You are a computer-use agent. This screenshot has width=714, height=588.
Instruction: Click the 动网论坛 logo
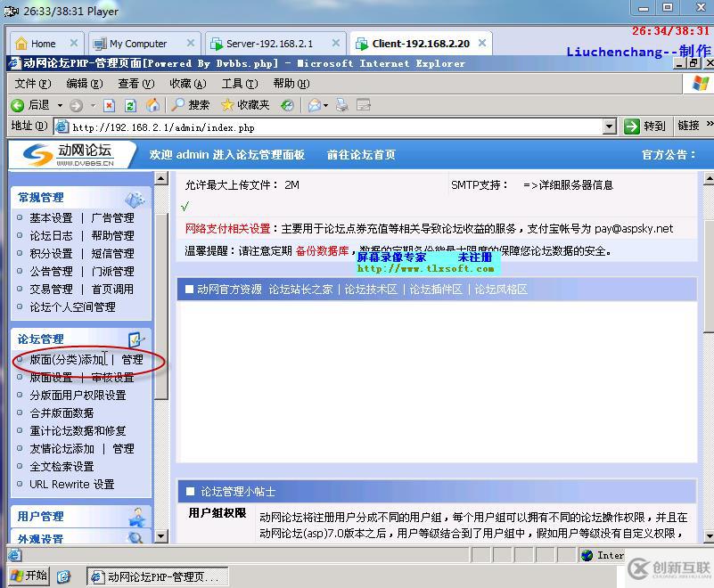pos(70,155)
